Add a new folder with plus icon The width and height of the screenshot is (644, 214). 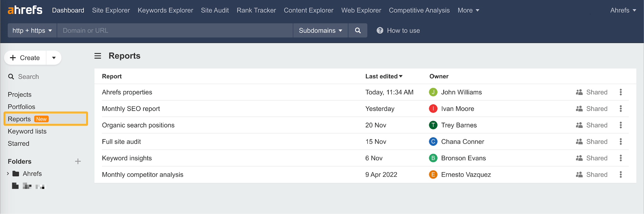78,162
